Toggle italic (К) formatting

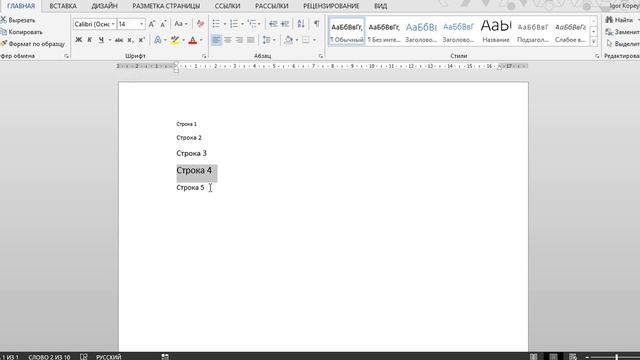coord(89,40)
